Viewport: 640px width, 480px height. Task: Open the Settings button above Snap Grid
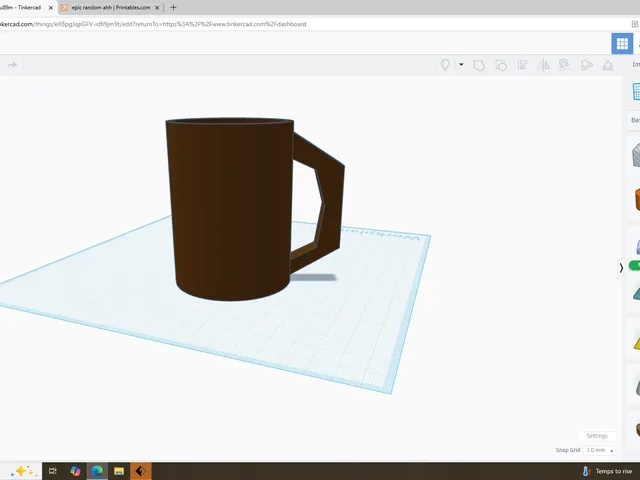click(597, 436)
